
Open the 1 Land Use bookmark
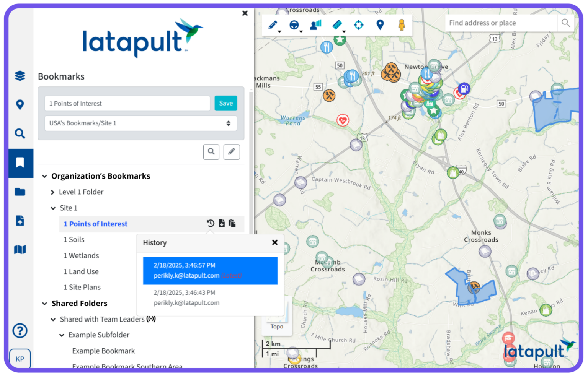click(81, 272)
